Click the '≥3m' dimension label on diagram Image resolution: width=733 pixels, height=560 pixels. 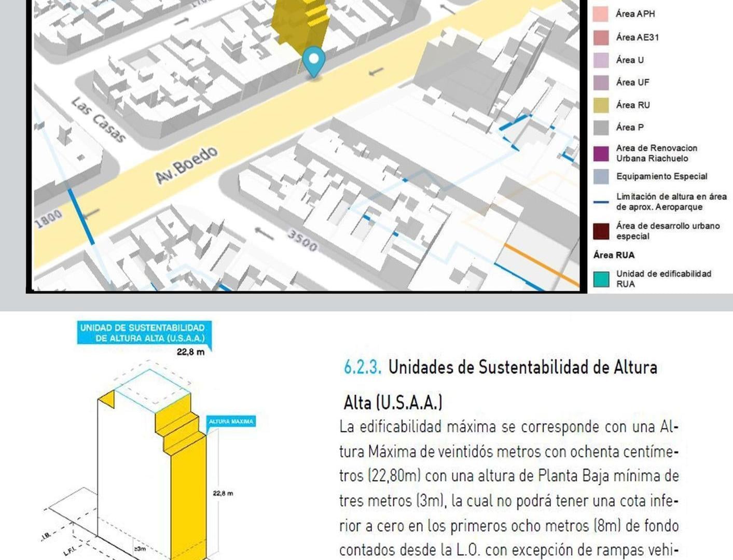point(140,548)
